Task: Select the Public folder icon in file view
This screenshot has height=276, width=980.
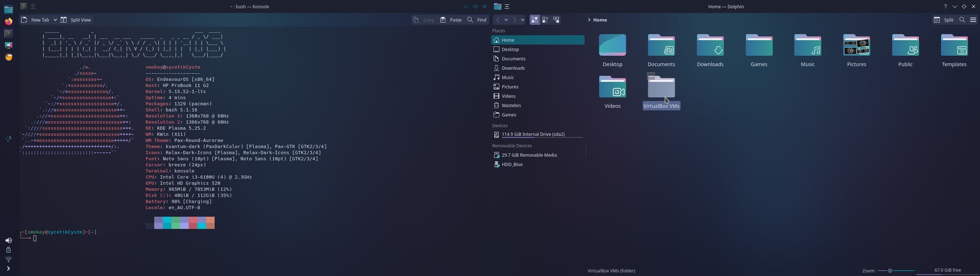Action: point(905,45)
